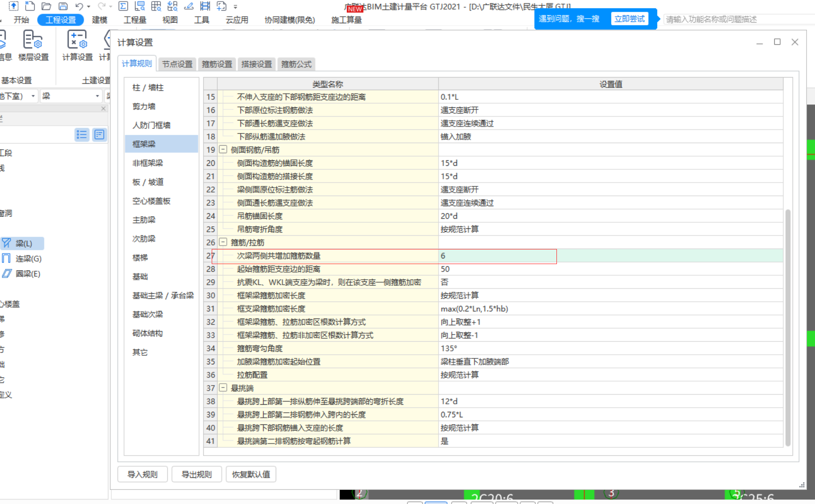Click the 向上取整+1 value in row 32
Viewport: 815px width, 504px height.
coord(611,322)
